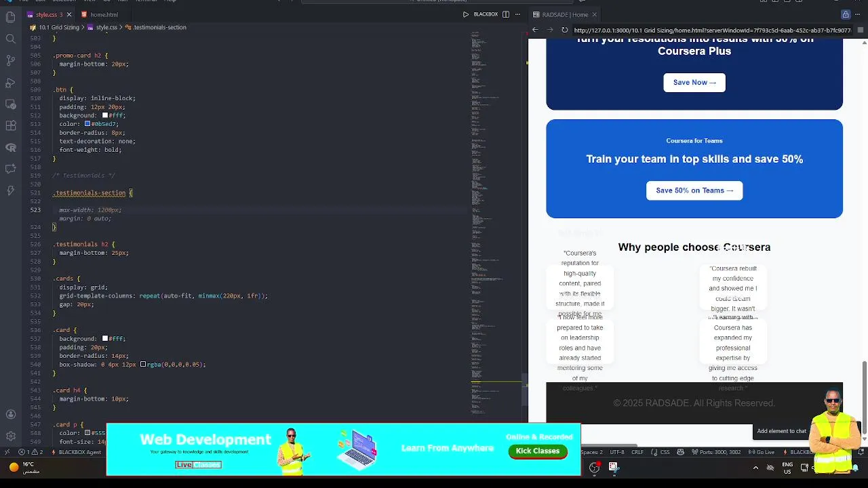868x488 pixels.
Task: Click the code minimap
Action: coord(495,224)
